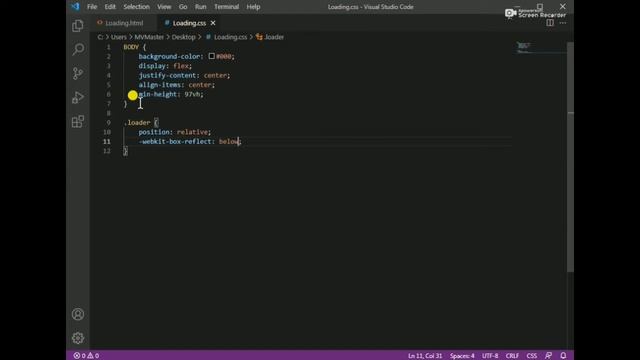The width and height of the screenshot is (640, 360).
Task: Open the editor More Actions ellipsis
Action: coord(563,23)
